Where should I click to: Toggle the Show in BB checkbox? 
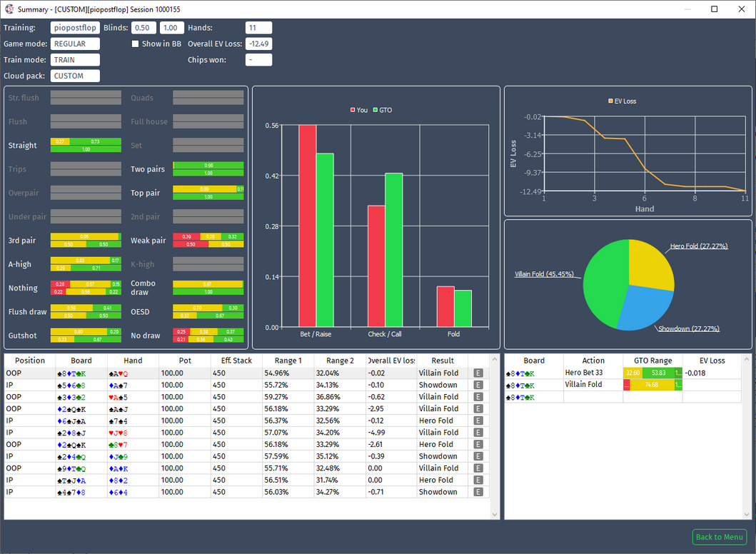[x=136, y=44]
